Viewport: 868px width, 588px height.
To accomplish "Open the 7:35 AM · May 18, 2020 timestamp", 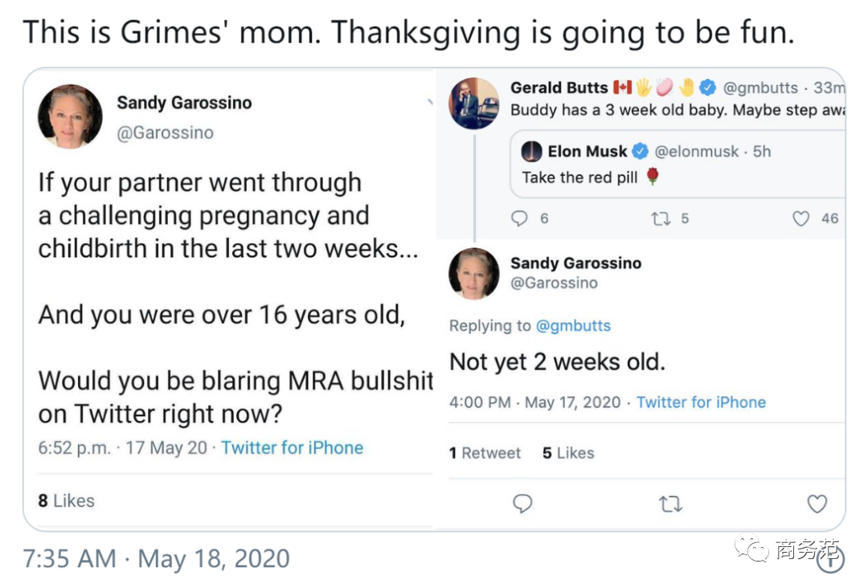I will 157,559.
